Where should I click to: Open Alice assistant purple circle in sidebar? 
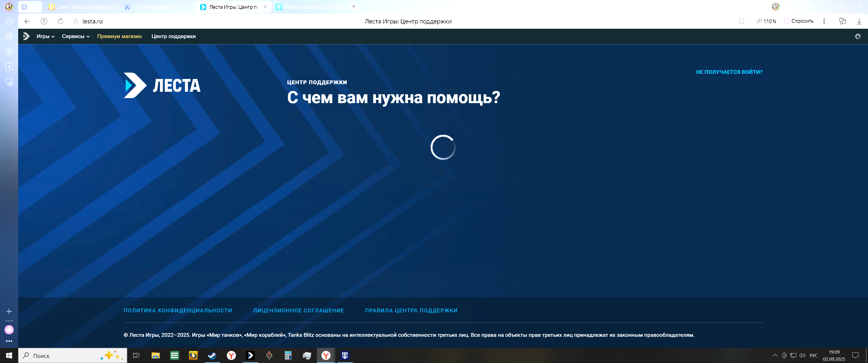(x=9, y=330)
